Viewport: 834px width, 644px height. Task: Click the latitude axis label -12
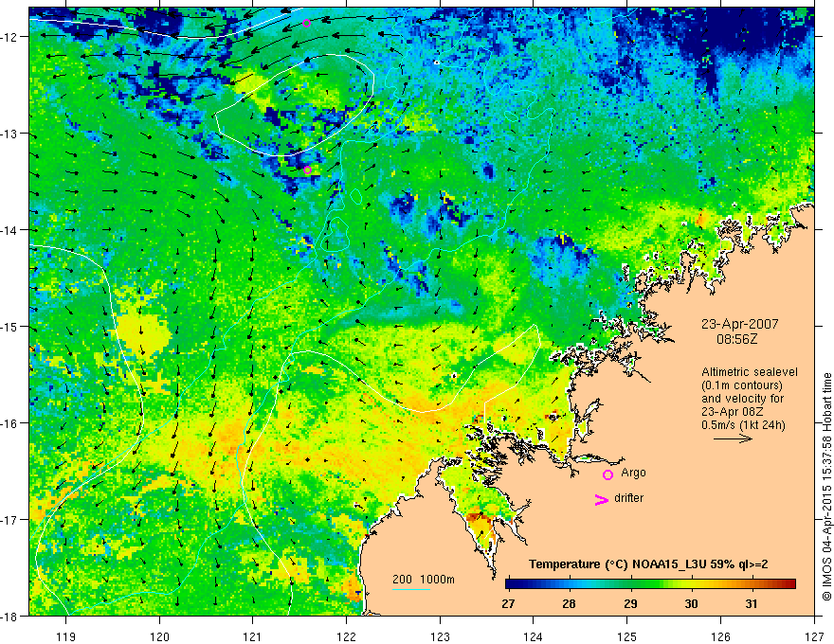click(9, 37)
